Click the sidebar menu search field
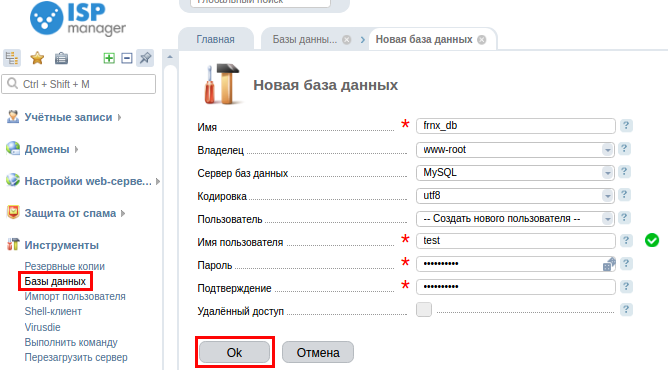This screenshot has height=370, width=668. pos(79,84)
